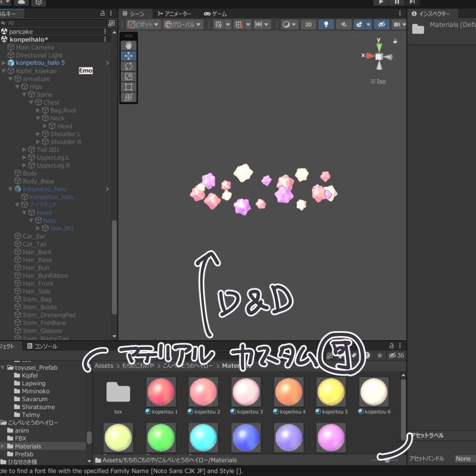Select the Rotate tool

128,66
